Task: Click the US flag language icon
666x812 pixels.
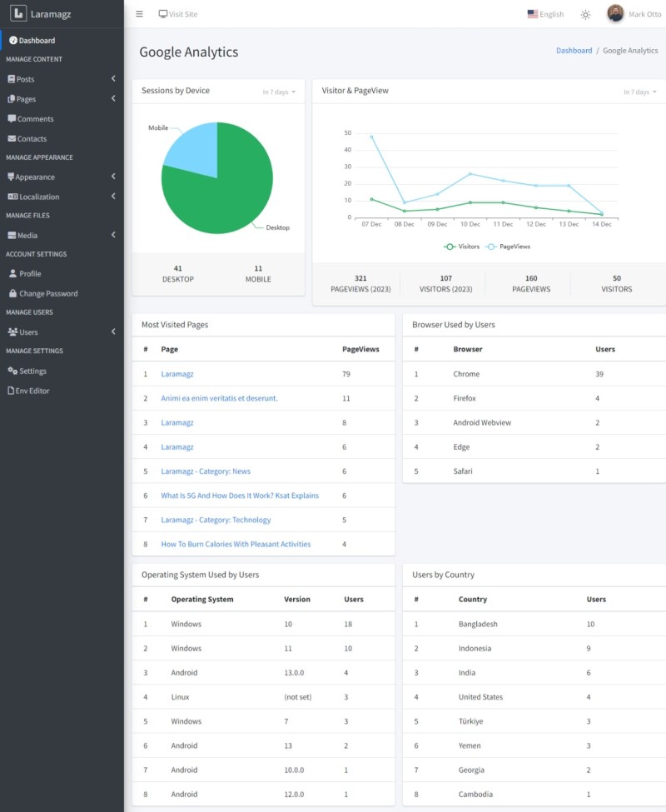Action: 533,14
